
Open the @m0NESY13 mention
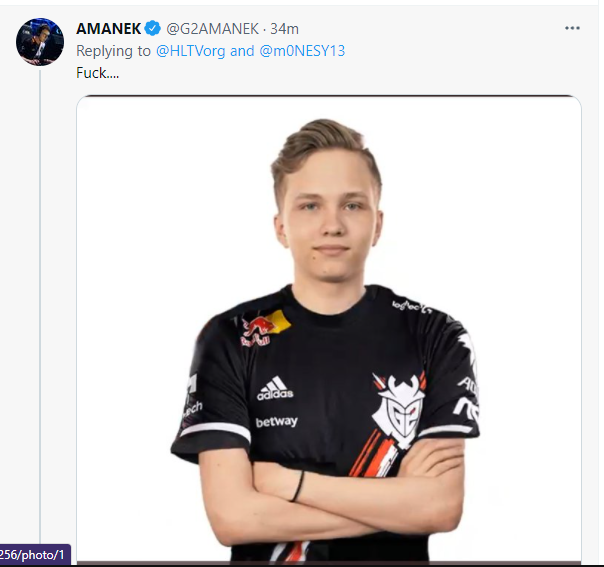coord(302,51)
